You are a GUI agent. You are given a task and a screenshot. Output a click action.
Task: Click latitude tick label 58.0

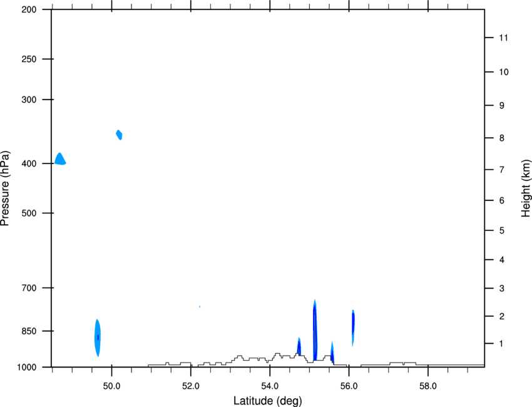coord(428,386)
